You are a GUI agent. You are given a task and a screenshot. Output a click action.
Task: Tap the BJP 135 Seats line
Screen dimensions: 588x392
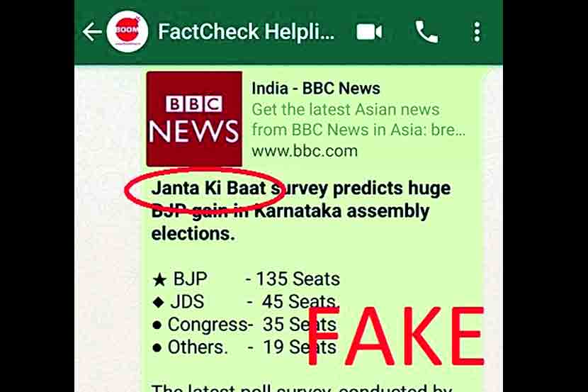(246, 279)
